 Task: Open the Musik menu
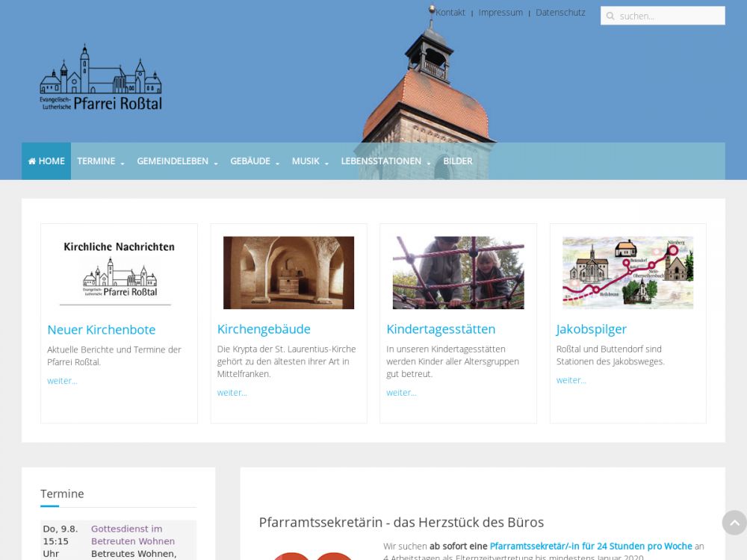click(x=310, y=161)
